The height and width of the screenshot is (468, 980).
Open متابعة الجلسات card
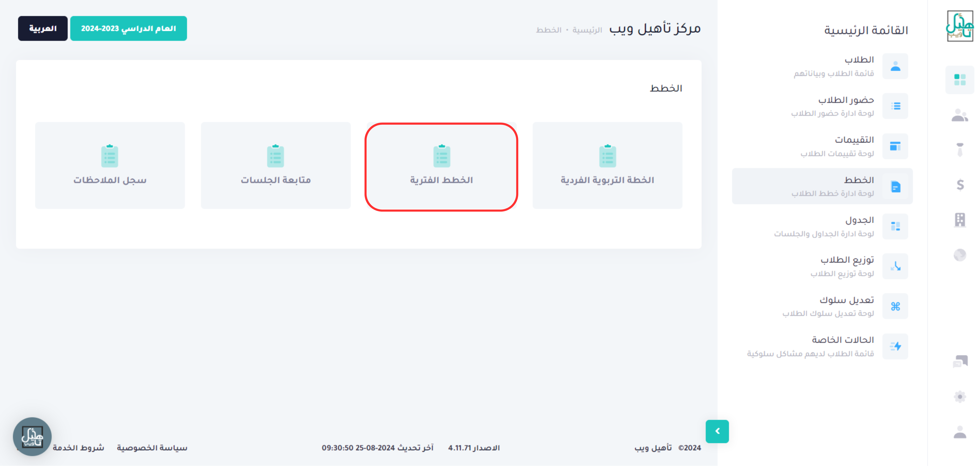pos(275,166)
